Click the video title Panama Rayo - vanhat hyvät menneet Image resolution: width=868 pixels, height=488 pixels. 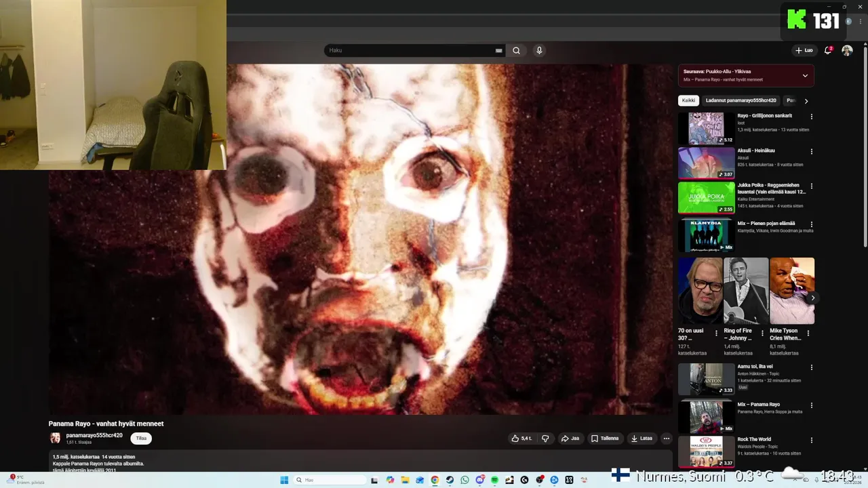(x=106, y=424)
